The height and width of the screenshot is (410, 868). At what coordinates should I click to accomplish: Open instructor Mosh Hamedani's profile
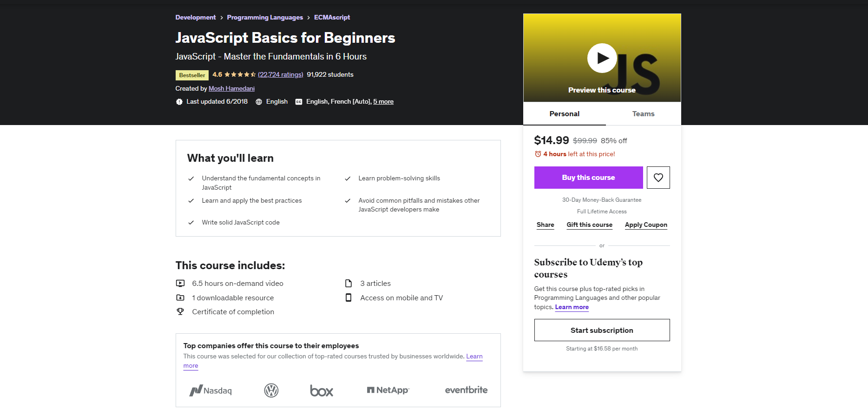(231, 88)
